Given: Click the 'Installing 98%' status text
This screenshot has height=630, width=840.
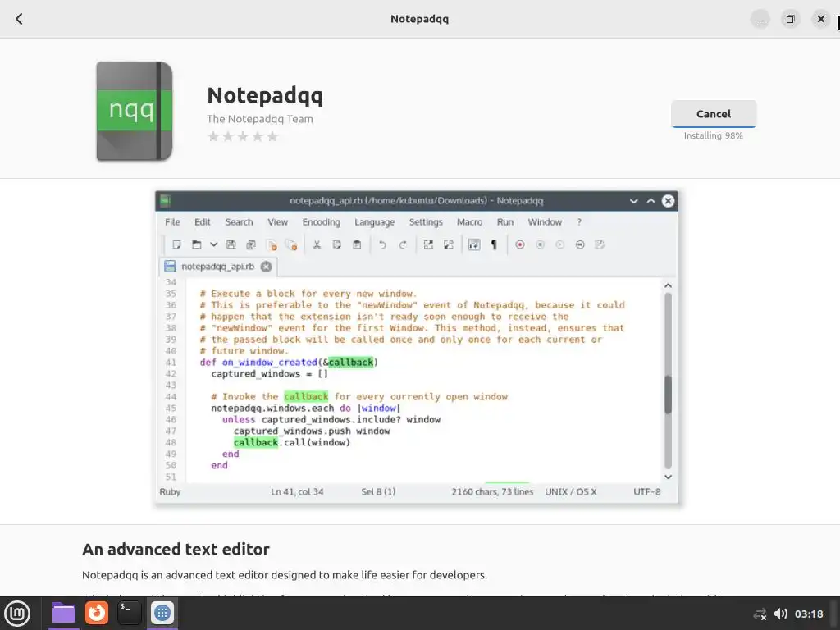Looking at the screenshot, I should click(713, 135).
